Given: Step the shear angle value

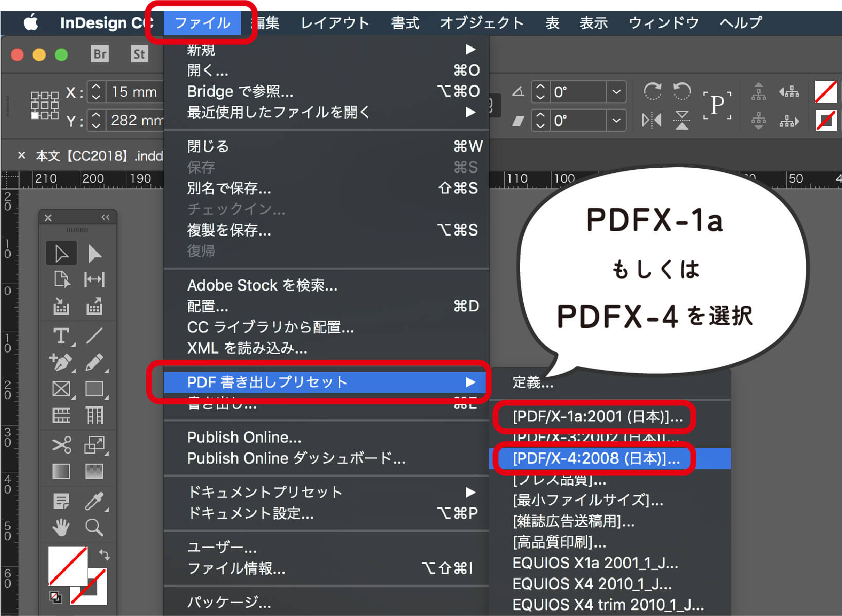Looking at the screenshot, I should 540,121.
